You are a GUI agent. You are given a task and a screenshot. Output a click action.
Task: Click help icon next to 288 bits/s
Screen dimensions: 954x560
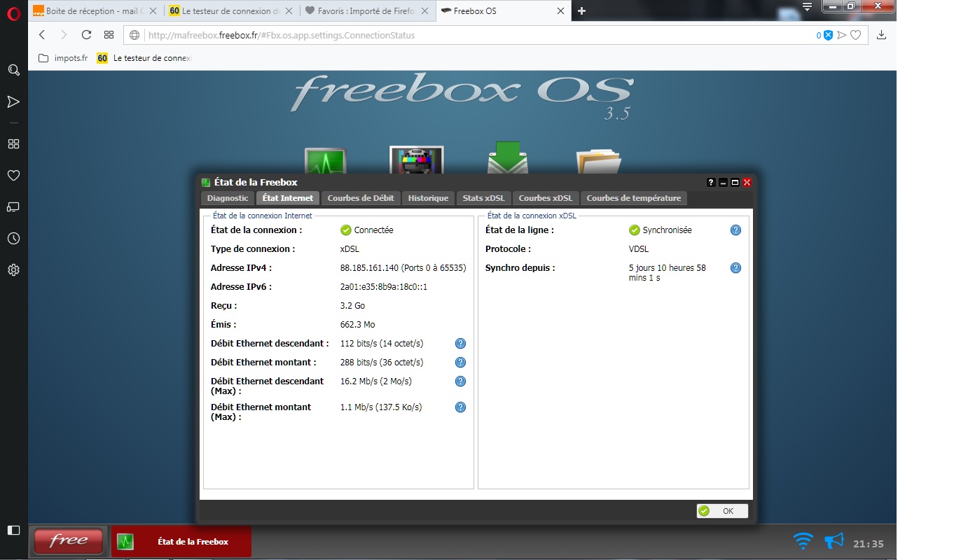[460, 362]
